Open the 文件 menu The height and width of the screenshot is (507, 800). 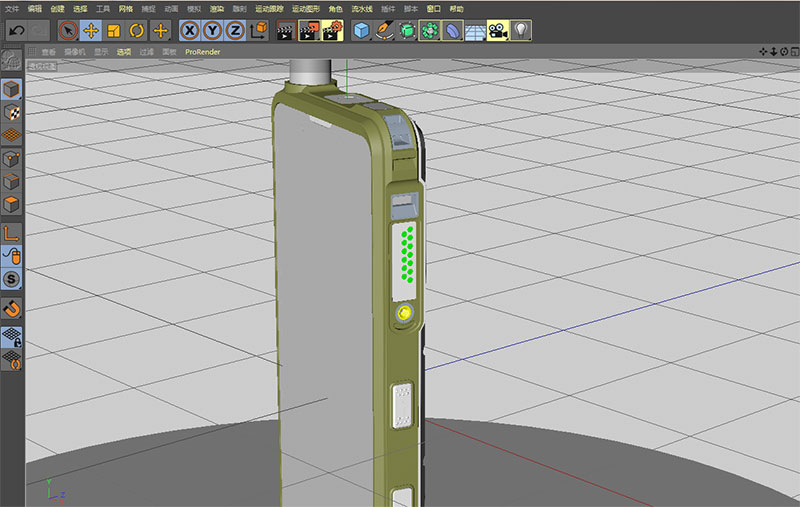[x=12, y=9]
